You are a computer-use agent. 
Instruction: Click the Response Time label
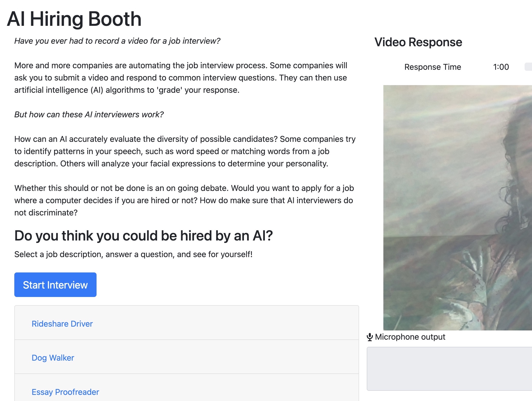tap(433, 67)
